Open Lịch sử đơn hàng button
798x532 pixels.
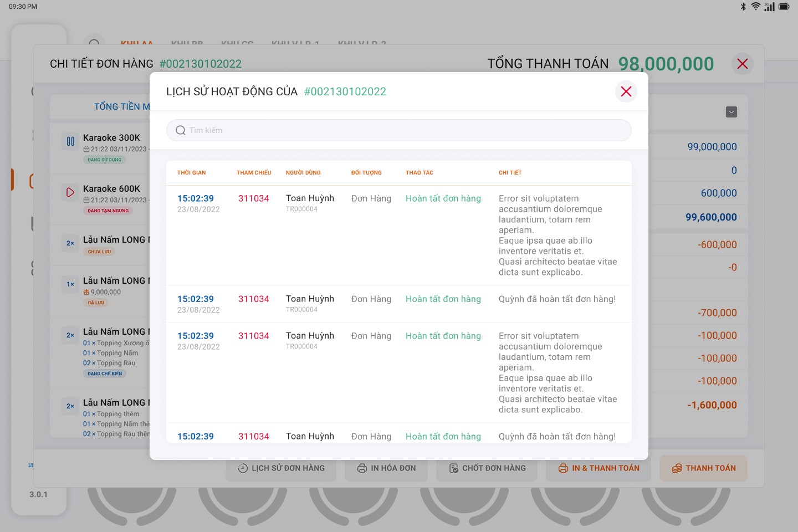[282, 468]
